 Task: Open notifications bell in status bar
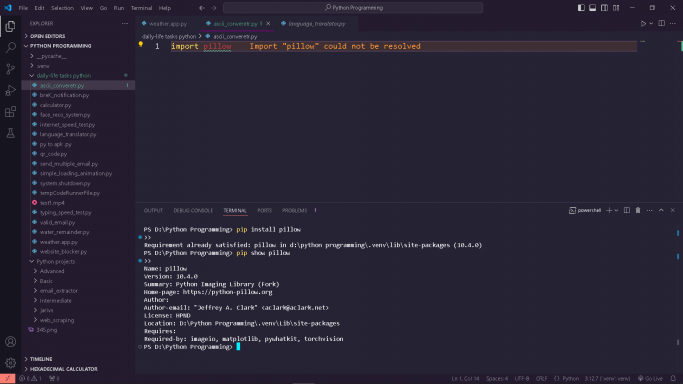673,378
